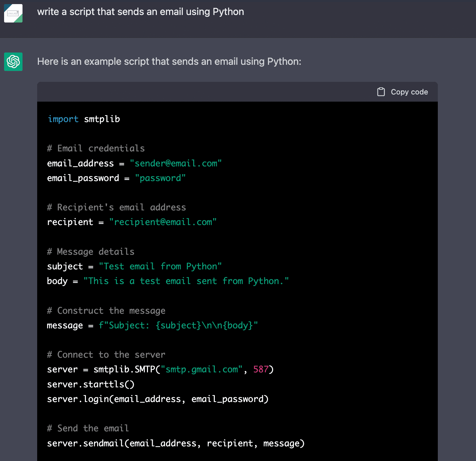This screenshot has width=476, height=461.
Task: Click the body string 'This is a test email'
Action: (x=186, y=281)
